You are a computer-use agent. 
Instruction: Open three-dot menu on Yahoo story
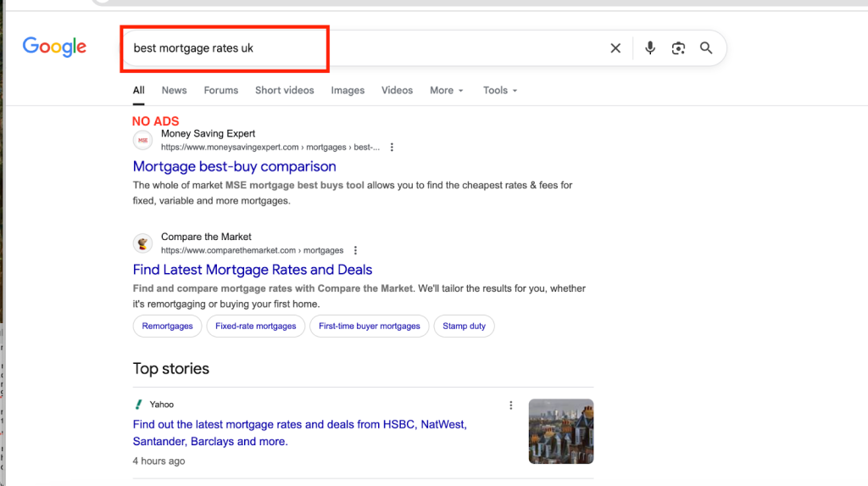pyautogui.click(x=510, y=405)
